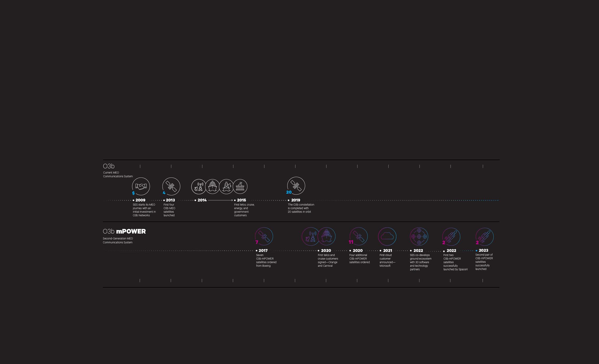Select 'Second-Generation MEO Communications System' subtitle
This screenshot has width=599, height=364.
click(x=118, y=241)
